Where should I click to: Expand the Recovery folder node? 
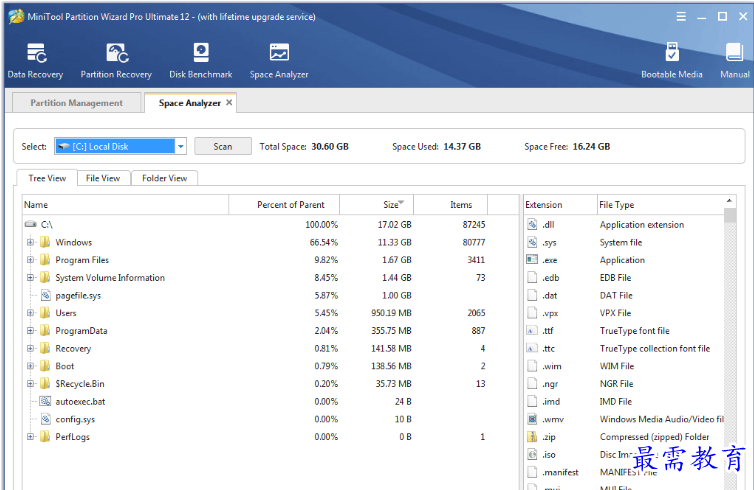coord(30,348)
